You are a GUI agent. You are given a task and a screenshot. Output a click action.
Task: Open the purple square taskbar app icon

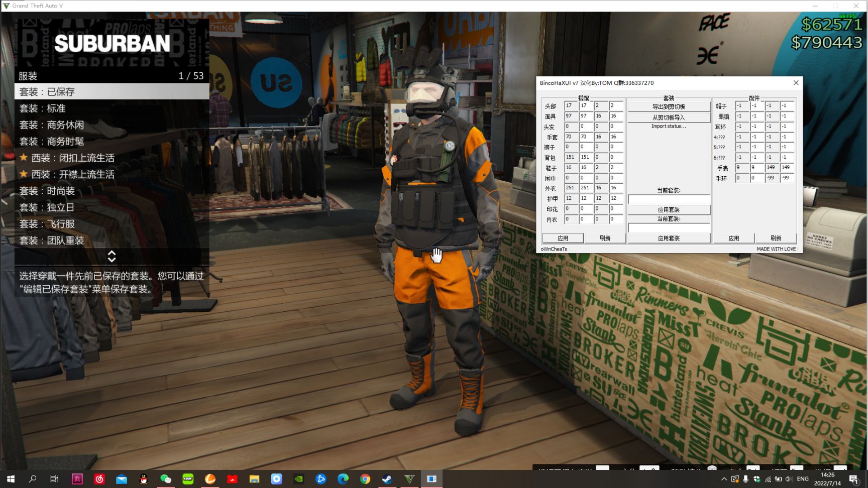pyautogui.click(x=77, y=479)
